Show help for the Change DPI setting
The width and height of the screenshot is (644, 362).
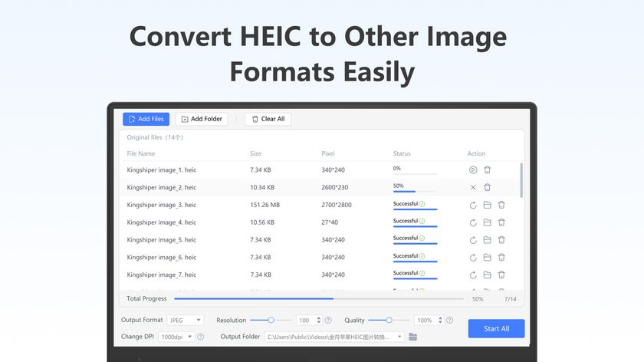[201, 337]
